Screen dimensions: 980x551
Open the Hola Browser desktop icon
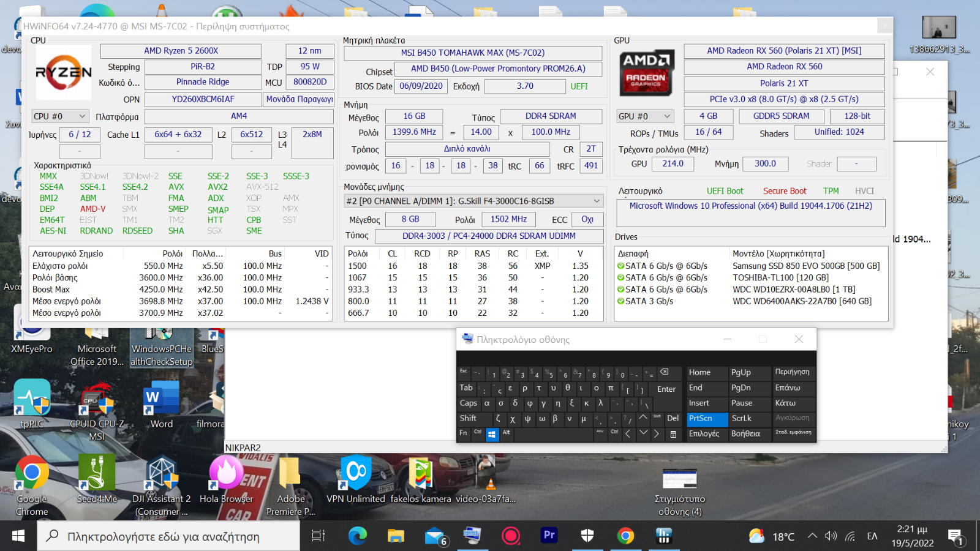pos(226,479)
